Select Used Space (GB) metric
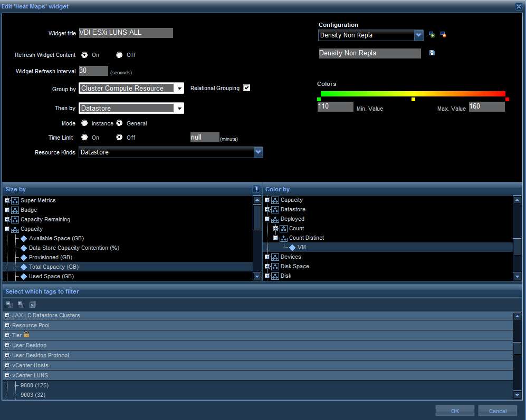 pos(51,276)
